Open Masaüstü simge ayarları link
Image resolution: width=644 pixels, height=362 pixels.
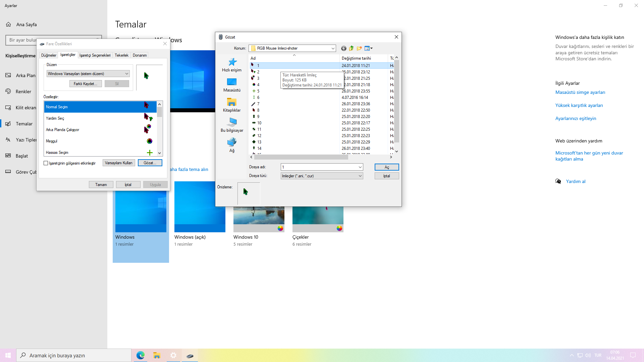580,92
